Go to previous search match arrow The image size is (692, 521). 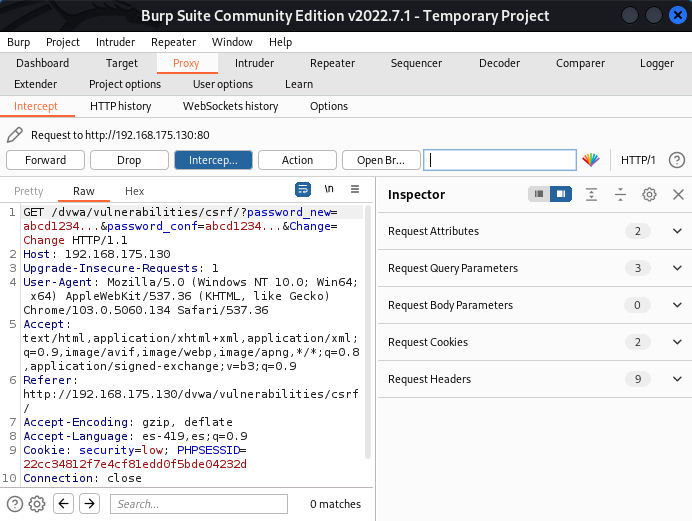(63, 503)
